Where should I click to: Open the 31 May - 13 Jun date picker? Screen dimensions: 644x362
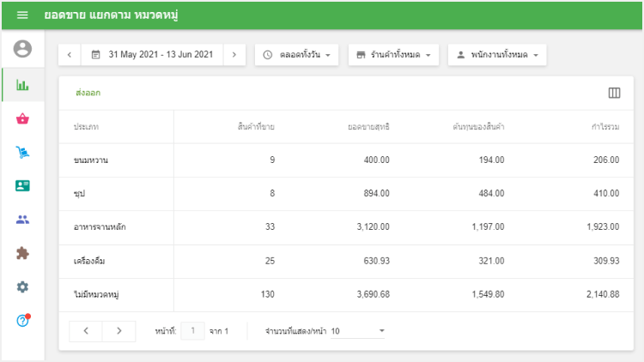[x=152, y=55]
